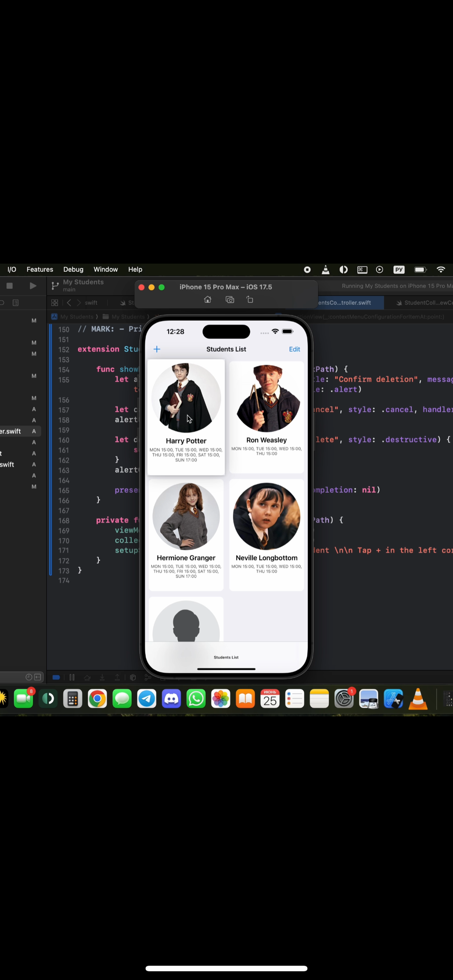Open Harry Potter's student card
Viewport: 453px width, 980px height.
coord(186,417)
